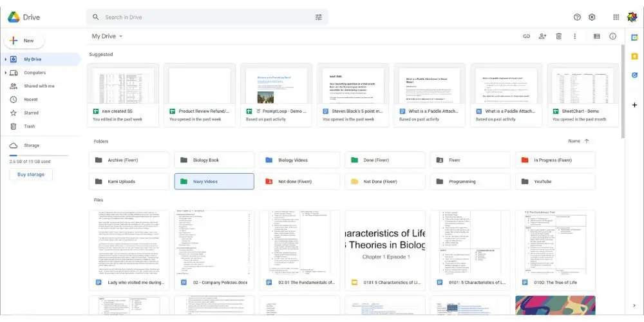The image size is (644, 322).
Task: Open Google Tasks side panel icon
Action: (x=634, y=75)
